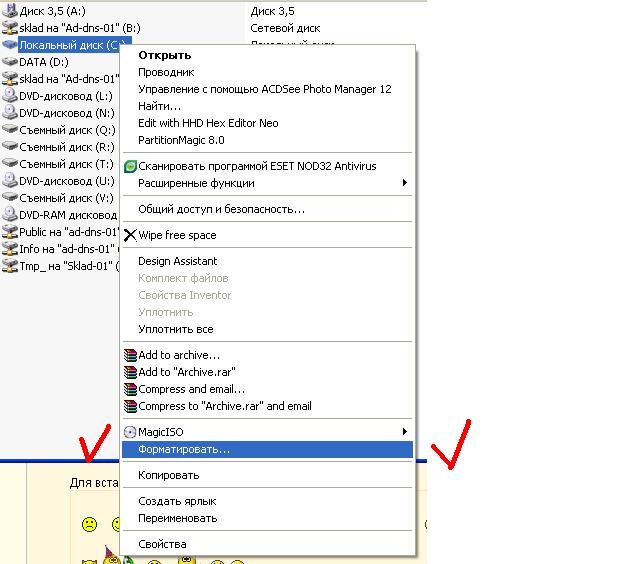Click the removable disk icon for Съемный диск (T:)
This screenshot has width=628, height=564.
click(10, 163)
